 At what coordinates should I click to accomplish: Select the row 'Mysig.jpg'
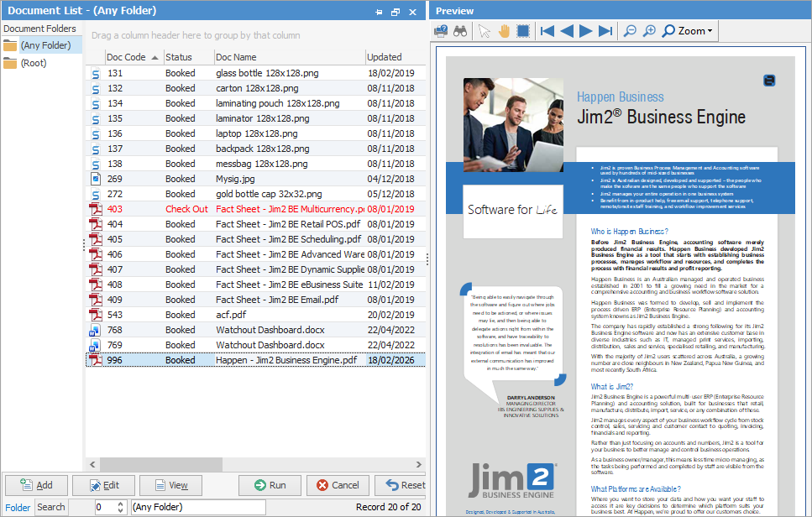256,179
